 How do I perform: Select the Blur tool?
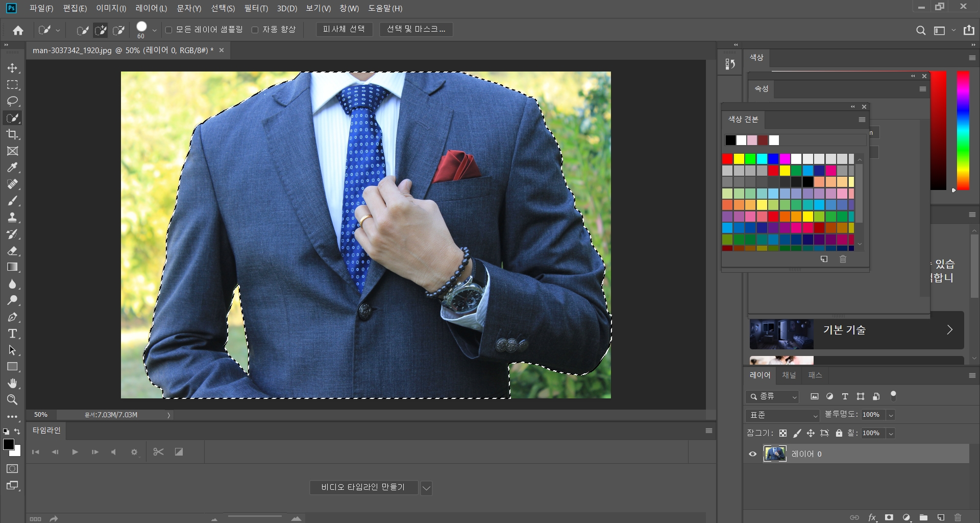(x=12, y=284)
